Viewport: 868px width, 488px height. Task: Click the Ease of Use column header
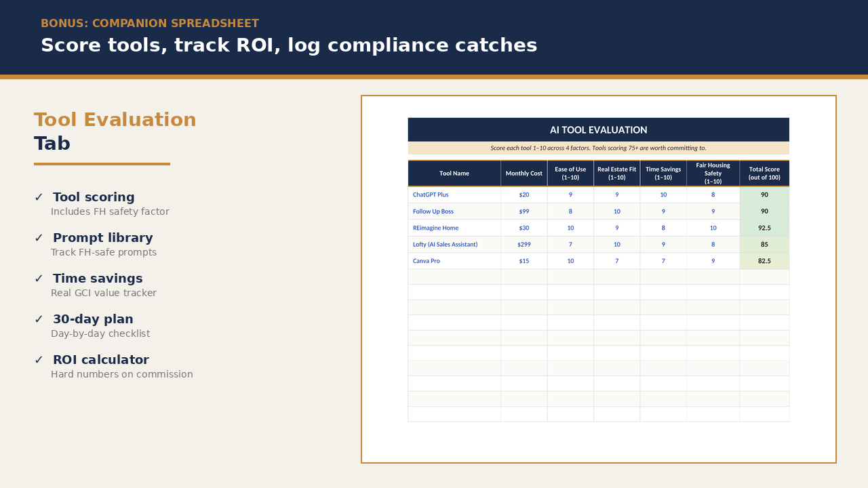coord(570,174)
